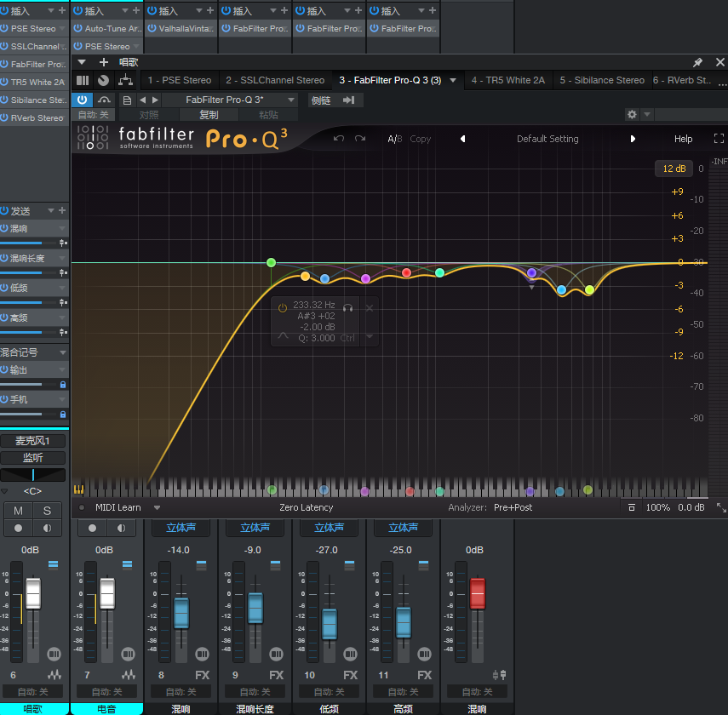Select the 3 - FabFilter Pro-Q 3 tab

pyautogui.click(x=390, y=80)
